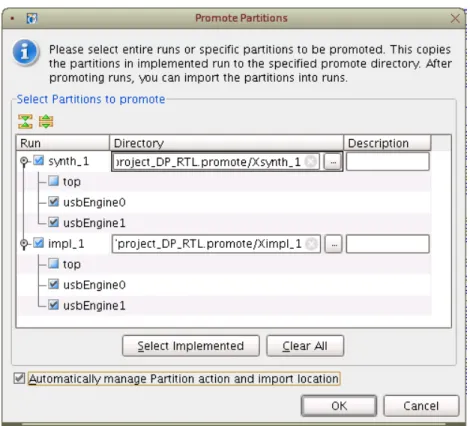Image resolution: width=470 pixels, height=426 pixels.
Task: Disable automatically manage Partition action checkbox
Action: (x=19, y=378)
